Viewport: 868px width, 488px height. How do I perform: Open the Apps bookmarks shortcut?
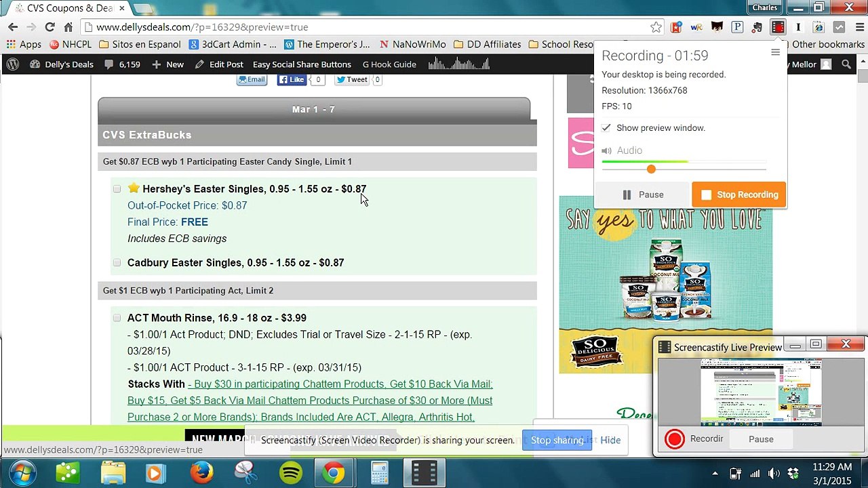[x=24, y=45]
